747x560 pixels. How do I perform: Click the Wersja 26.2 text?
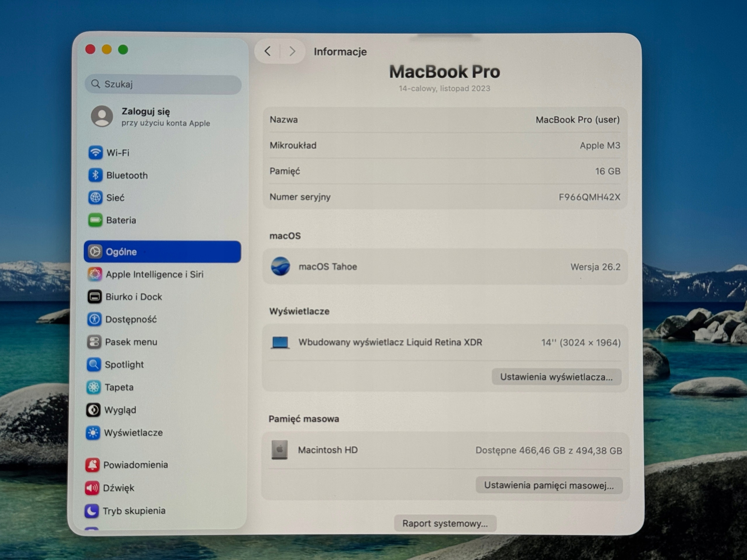tap(596, 267)
